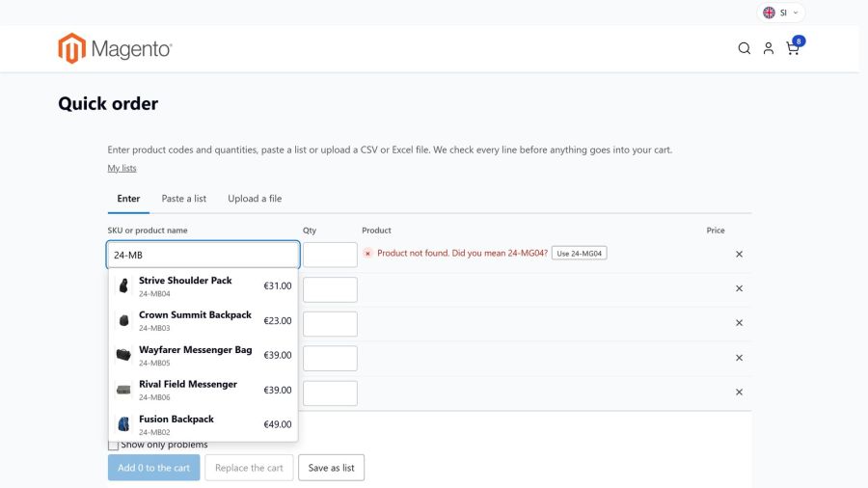868x488 pixels.
Task: Focus the SKU field containing 24-MB
Action: [203, 255]
